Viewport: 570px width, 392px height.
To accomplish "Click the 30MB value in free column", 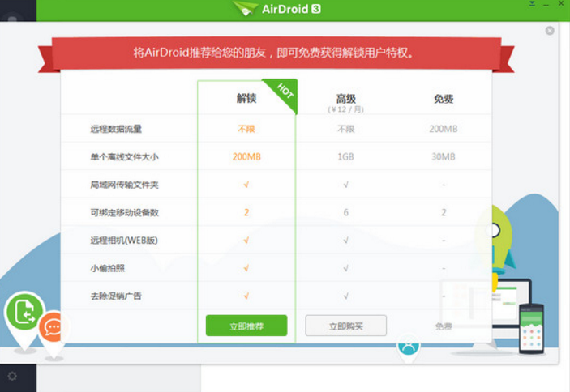I will [444, 157].
